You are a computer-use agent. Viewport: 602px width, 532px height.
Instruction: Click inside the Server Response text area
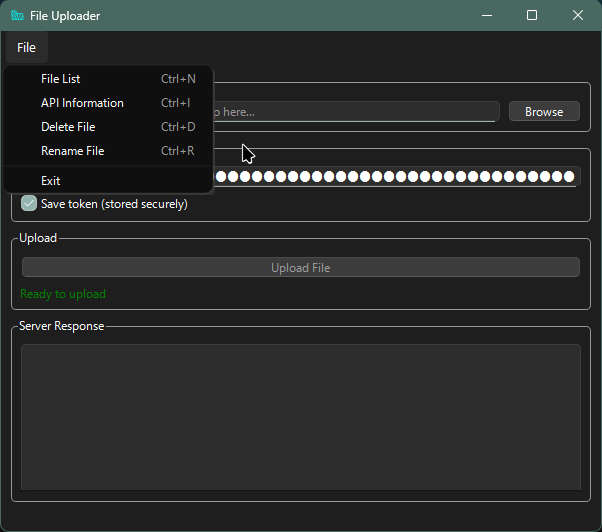[300, 417]
